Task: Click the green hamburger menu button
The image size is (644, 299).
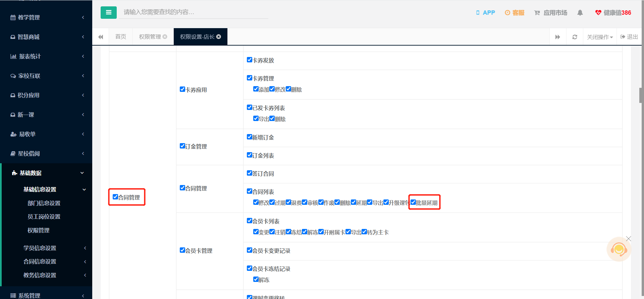Action: click(x=108, y=12)
